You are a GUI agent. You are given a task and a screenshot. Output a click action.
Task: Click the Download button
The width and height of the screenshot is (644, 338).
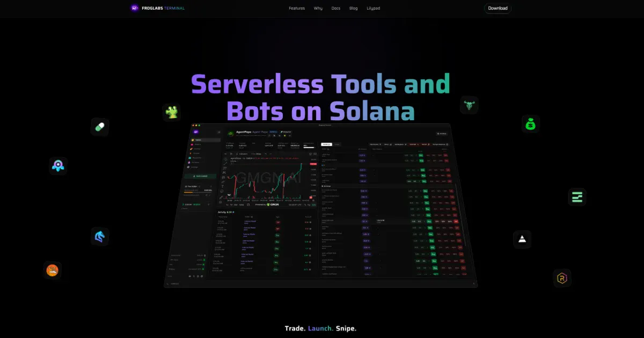click(498, 8)
